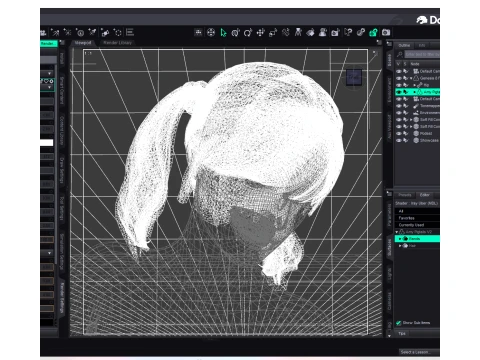This screenshot has width=480, height=360.
Task: Open the Content Library vertical tab
Action: click(62, 131)
